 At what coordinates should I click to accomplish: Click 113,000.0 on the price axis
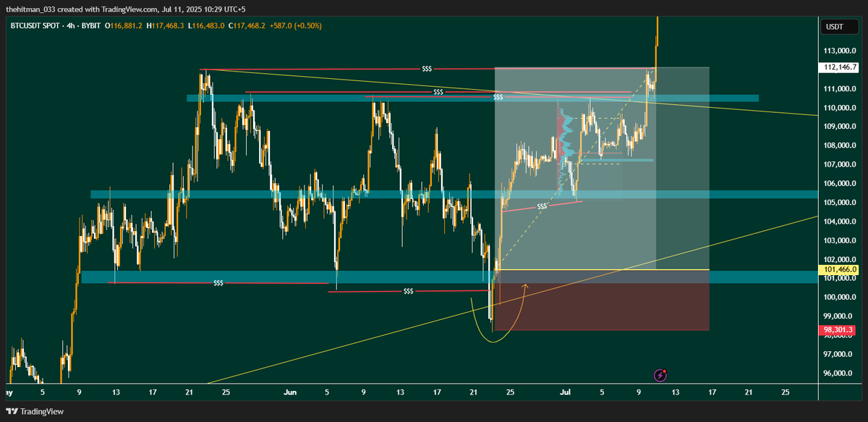click(838, 51)
